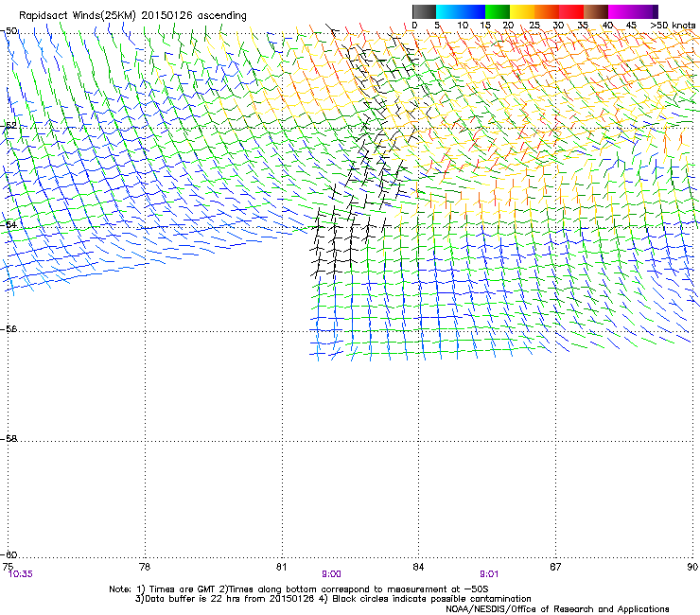The height and width of the screenshot is (615, 700).
Task: Click the longitude label '78'
Action: coord(145,567)
